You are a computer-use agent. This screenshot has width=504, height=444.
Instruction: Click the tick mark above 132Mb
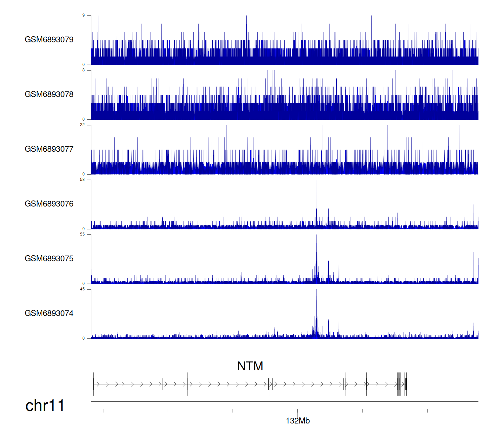298,411
